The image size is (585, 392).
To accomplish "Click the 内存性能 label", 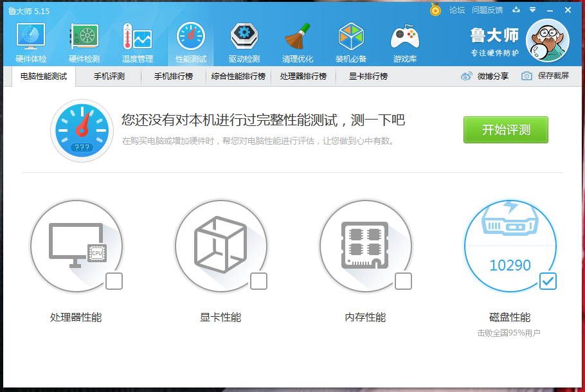I will pyautogui.click(x=365, y=317).
